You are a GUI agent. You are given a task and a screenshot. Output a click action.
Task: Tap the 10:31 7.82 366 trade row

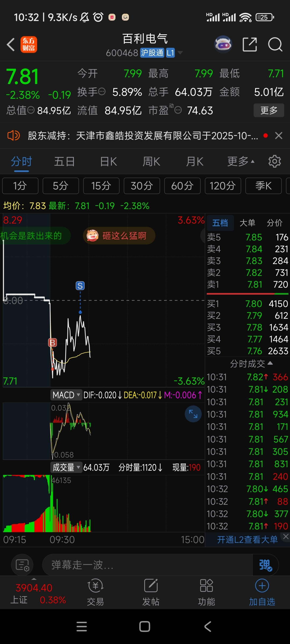(x=247, y=377)
